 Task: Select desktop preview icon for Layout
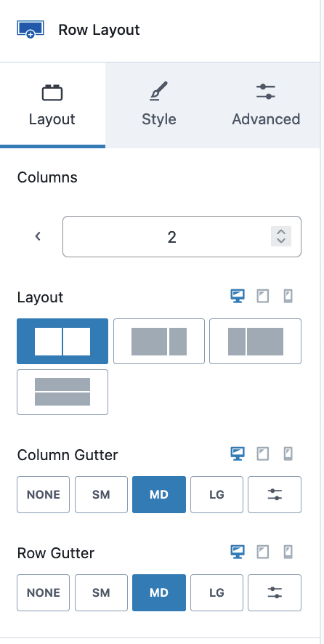coord(238,296)
